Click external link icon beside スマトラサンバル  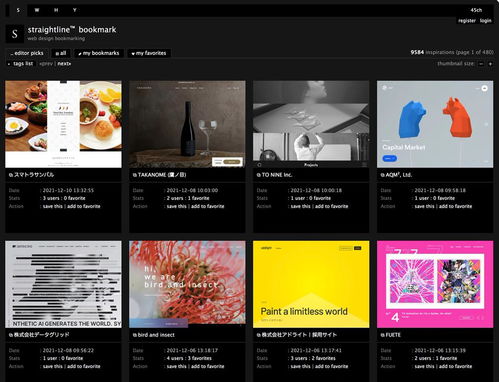pyautogui.click(x=11, y=175)
